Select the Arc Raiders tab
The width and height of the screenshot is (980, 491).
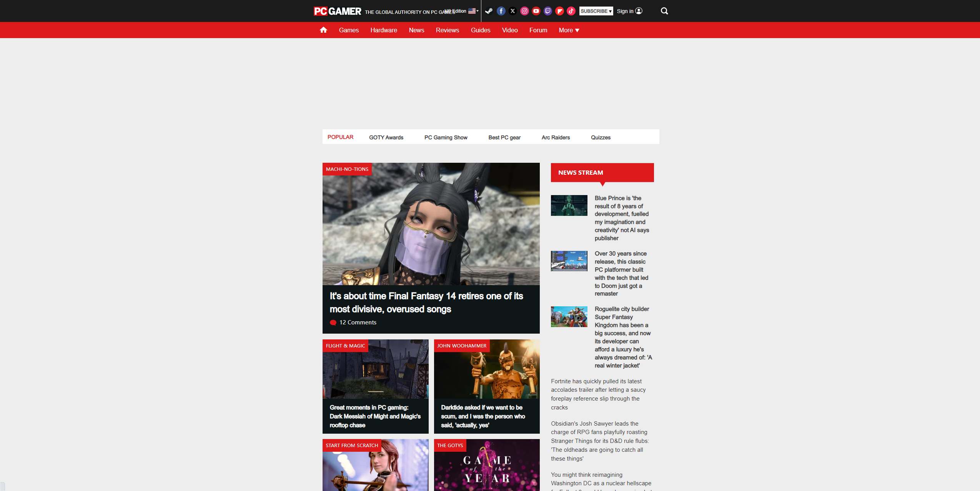[x=555, y=137]
